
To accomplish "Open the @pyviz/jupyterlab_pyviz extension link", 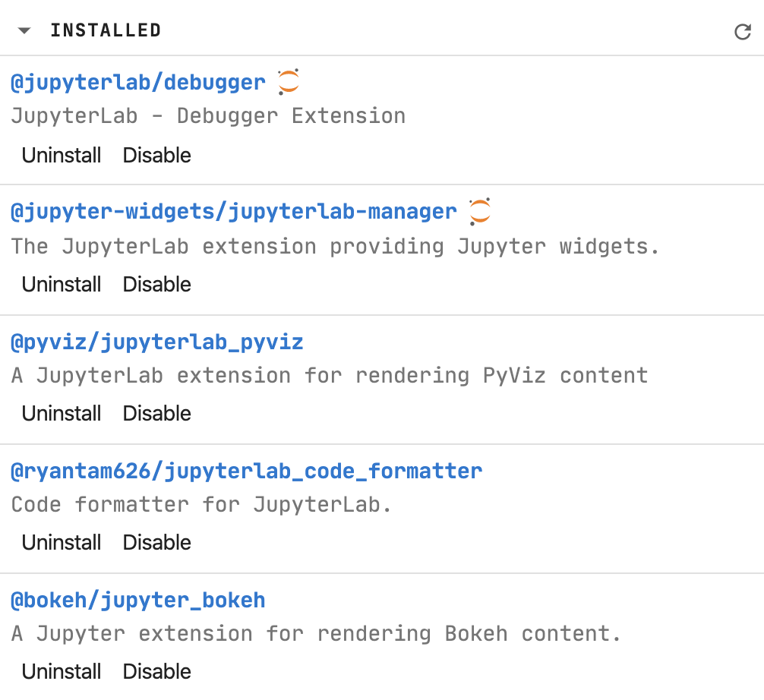I will 156,342.
